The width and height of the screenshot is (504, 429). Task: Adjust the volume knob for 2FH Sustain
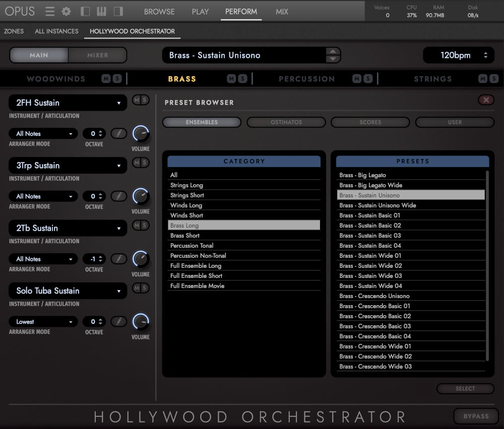[x=140, y=135]
